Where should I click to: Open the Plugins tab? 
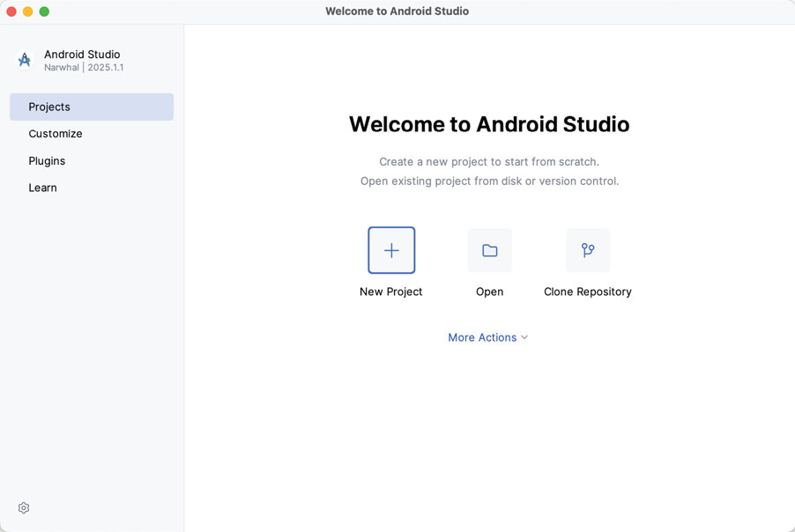92,160
